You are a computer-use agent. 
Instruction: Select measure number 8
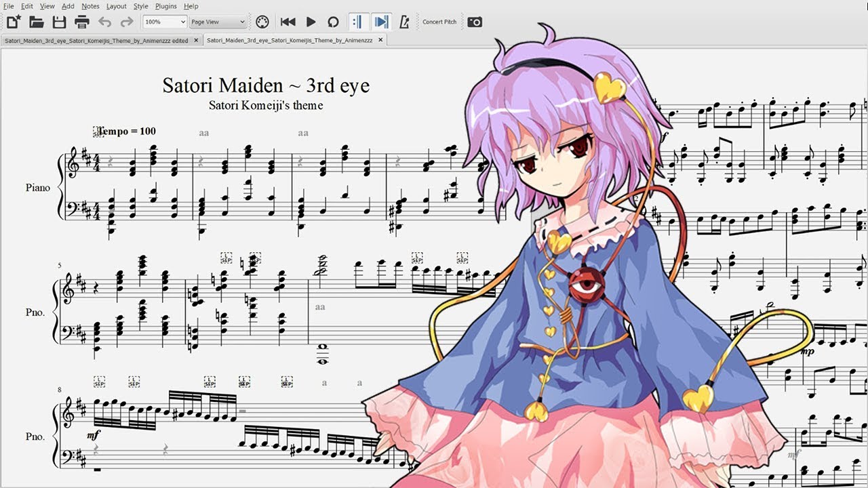[60, 390]
